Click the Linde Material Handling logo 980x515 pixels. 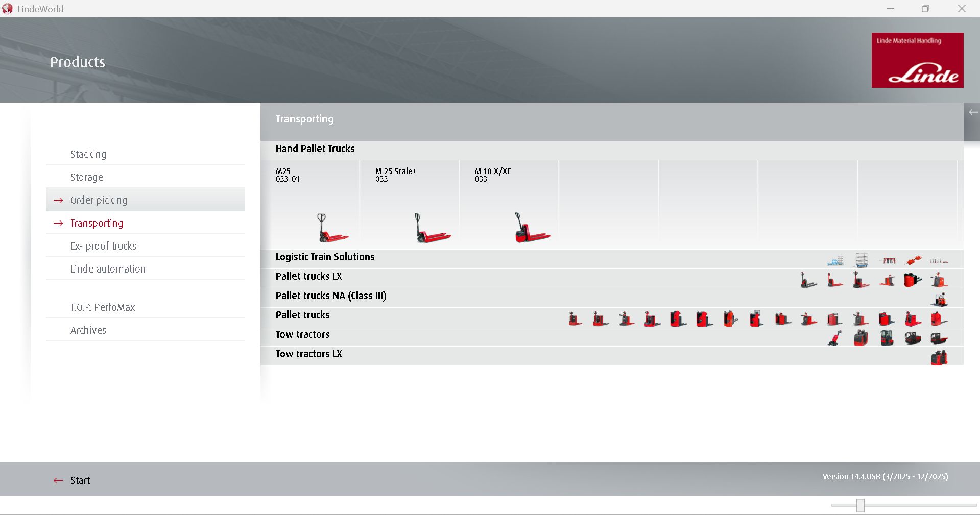coord(917,60)
